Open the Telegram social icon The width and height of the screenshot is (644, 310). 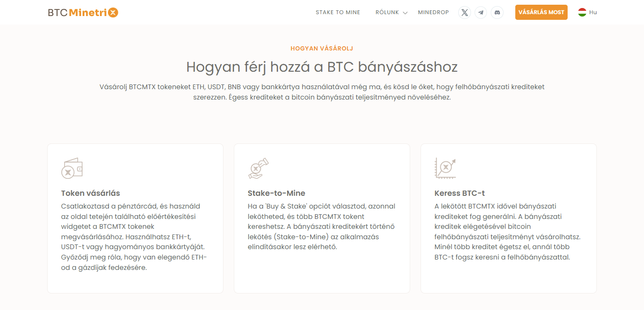tap(481, 13)
